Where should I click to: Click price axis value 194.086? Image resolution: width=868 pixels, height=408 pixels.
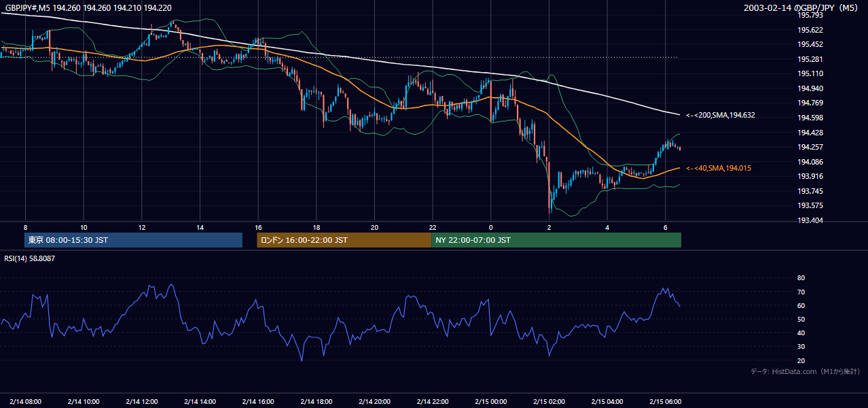810,162
